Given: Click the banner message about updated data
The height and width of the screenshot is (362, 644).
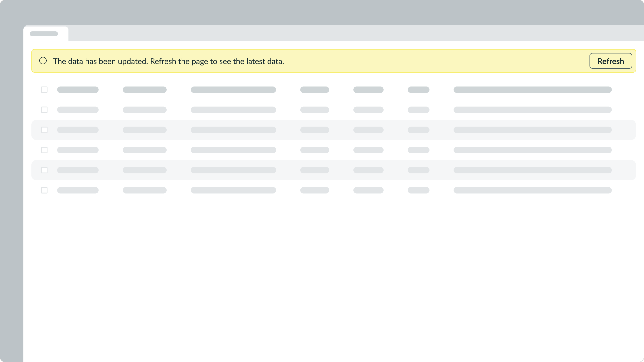Looking at the screenshot, I should [x=168, y=61].
